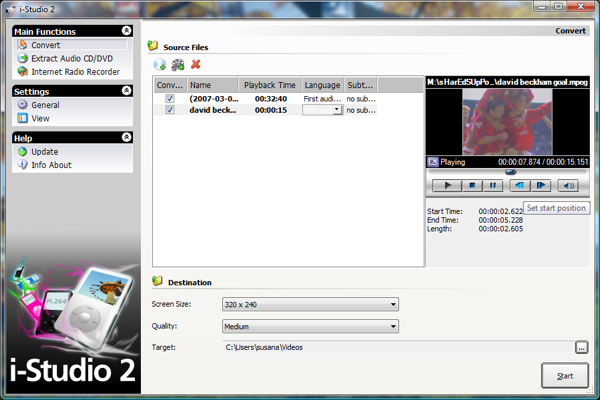Play the video preview
The image size is (600, 400).
coord(447,186)
